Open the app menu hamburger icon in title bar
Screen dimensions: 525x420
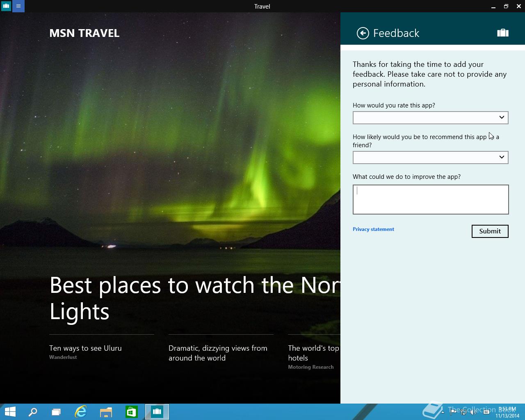[18, 6]
